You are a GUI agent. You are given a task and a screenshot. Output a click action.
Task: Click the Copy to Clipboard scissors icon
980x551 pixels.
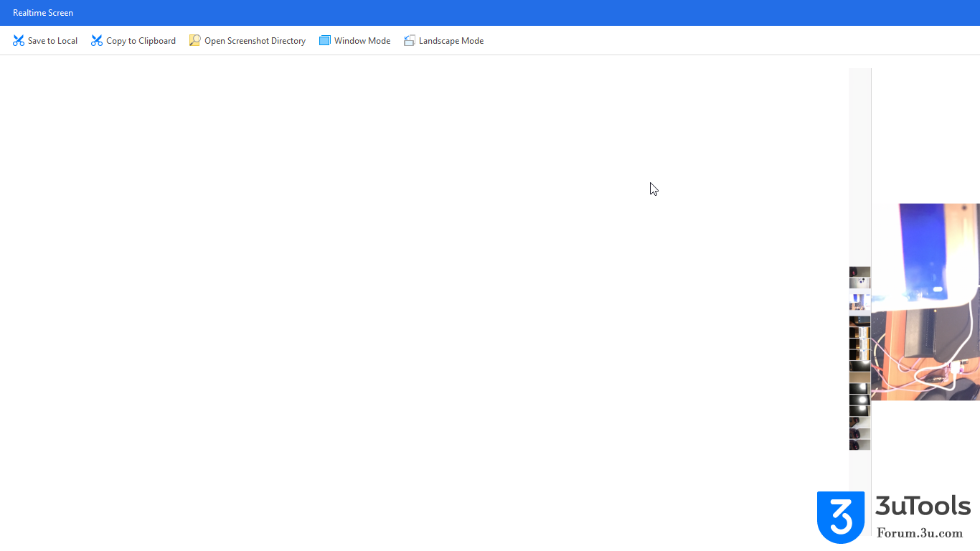97,41
